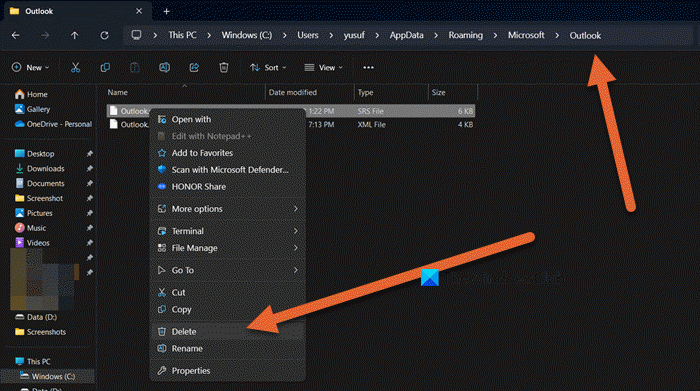Open Data (D:) under Videos in sidebar
700x391 pixels.
pyautogui.click(x=36, y=317)
